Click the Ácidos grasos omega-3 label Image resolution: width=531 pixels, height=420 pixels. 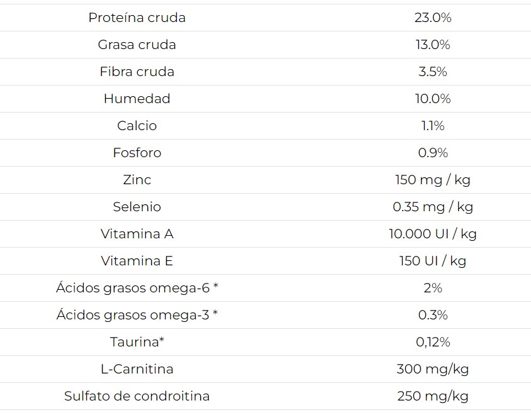(x=137, y=315)
